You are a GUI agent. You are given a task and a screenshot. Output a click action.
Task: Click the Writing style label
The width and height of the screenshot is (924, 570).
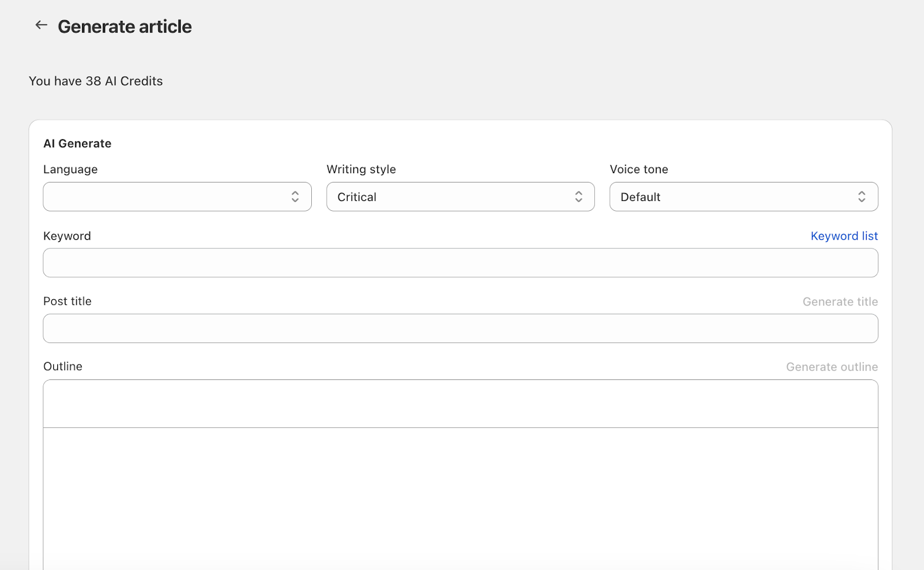click(x=361, y=169)
